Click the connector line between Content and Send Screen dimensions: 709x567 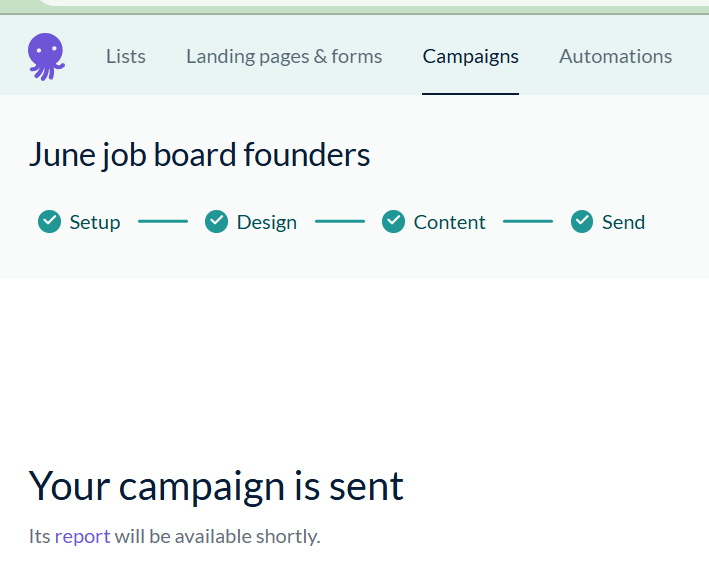(x=528, y=221)
